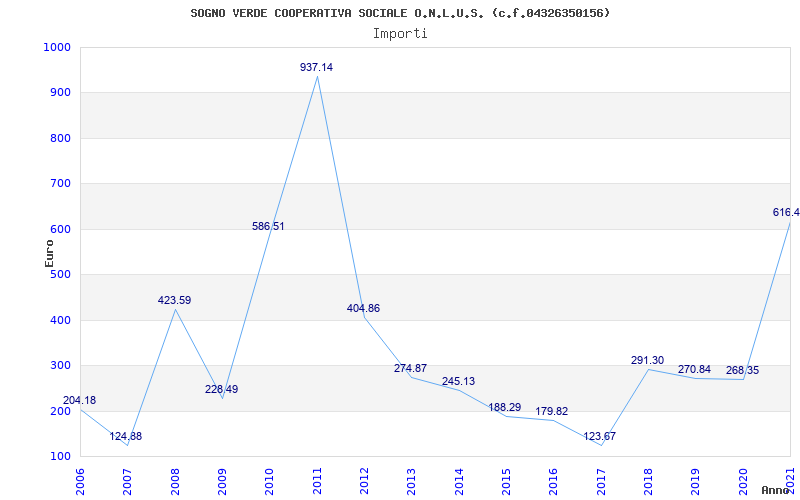Select the 2013 x-axis year label
The height and width of the screenshot is (500, 800).
pos(412,481)
